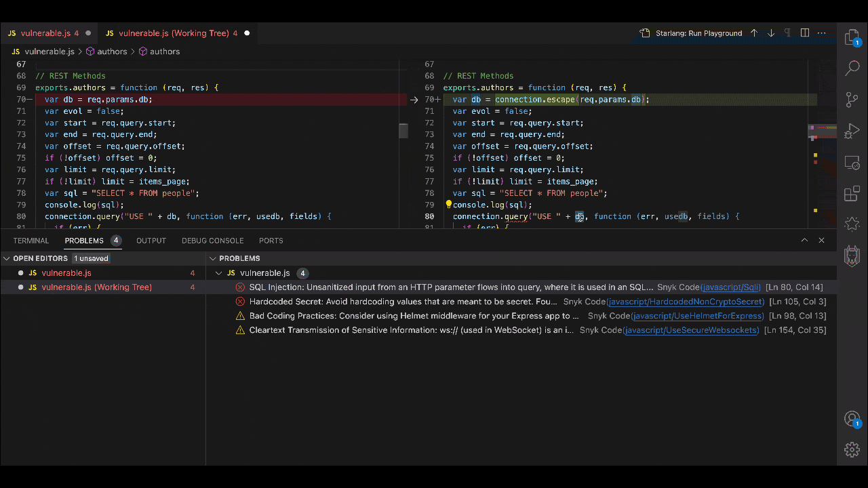Click line 70 req.params.db in left editor
The image size is (868, 488).
point(119,100)
